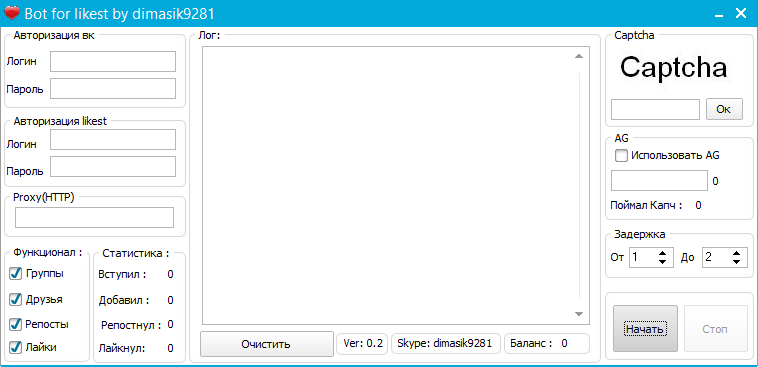758x367 pixels.
Task: Click the Ver: 0.2 label
Action: click(363, 344)
